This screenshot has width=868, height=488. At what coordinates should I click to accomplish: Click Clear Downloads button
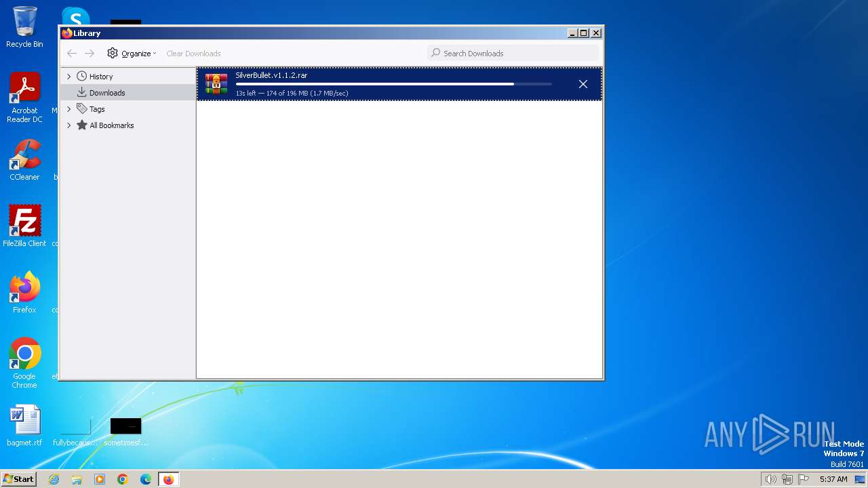[193, 54]
